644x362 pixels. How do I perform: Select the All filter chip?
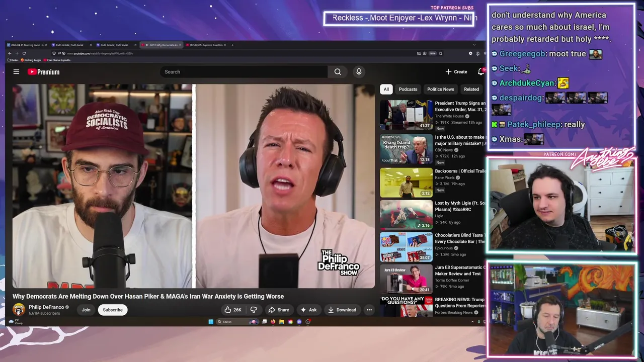pyautogui.click(x=386, y=89)
